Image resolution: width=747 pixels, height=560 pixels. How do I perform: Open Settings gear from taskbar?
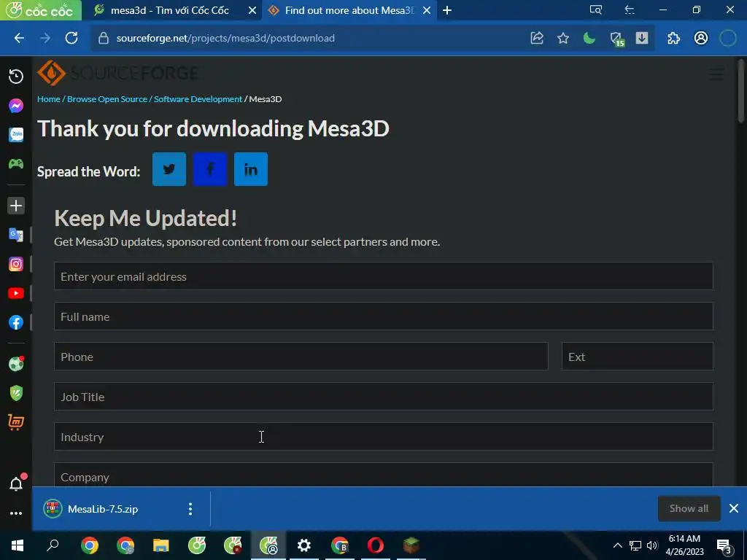tap(304, 545)
